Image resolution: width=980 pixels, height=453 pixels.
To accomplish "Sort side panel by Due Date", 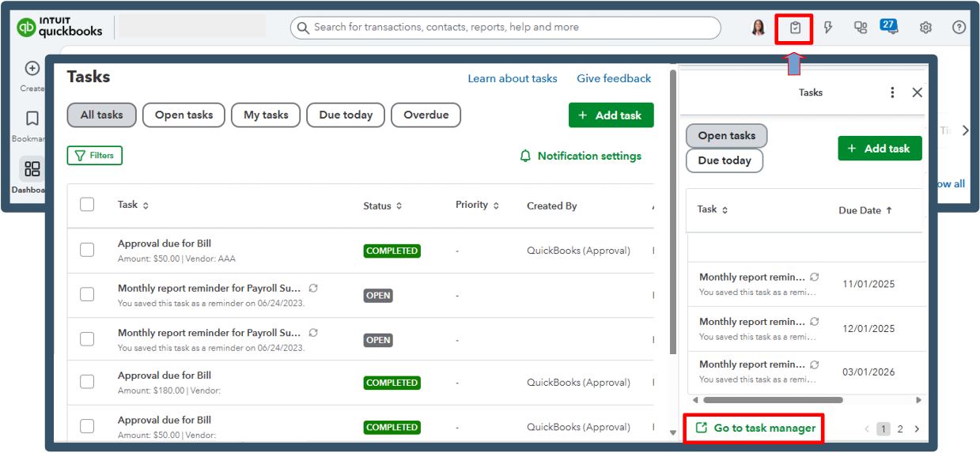I will click(x=865, y=210).
